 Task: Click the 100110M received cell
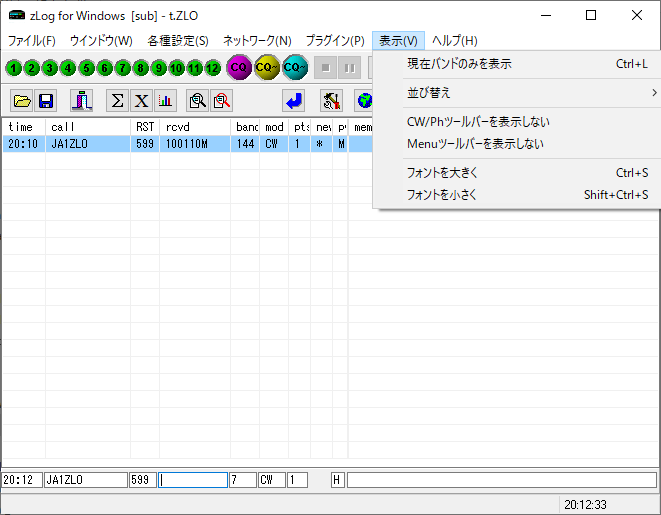[x=195, y=144]
